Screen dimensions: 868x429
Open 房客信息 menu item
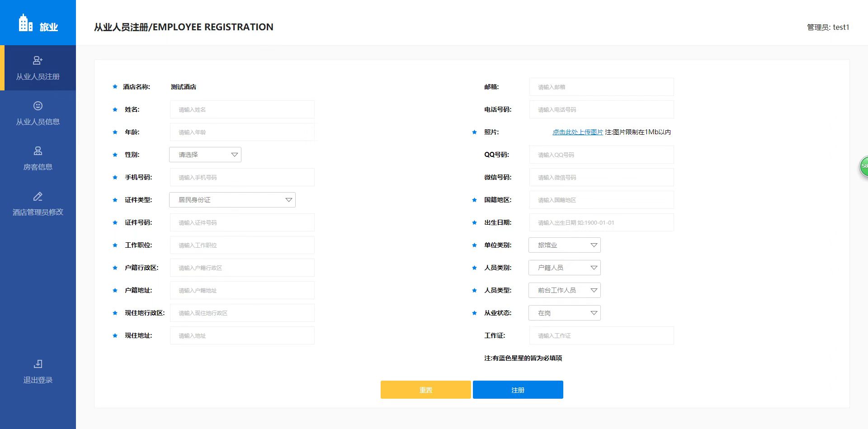[38, 158]
